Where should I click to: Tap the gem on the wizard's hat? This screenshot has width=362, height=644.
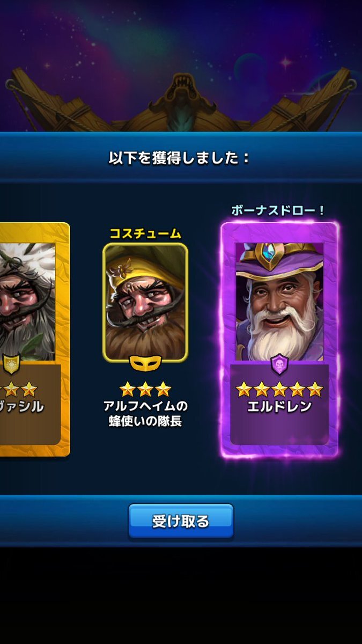pos(279,251)
